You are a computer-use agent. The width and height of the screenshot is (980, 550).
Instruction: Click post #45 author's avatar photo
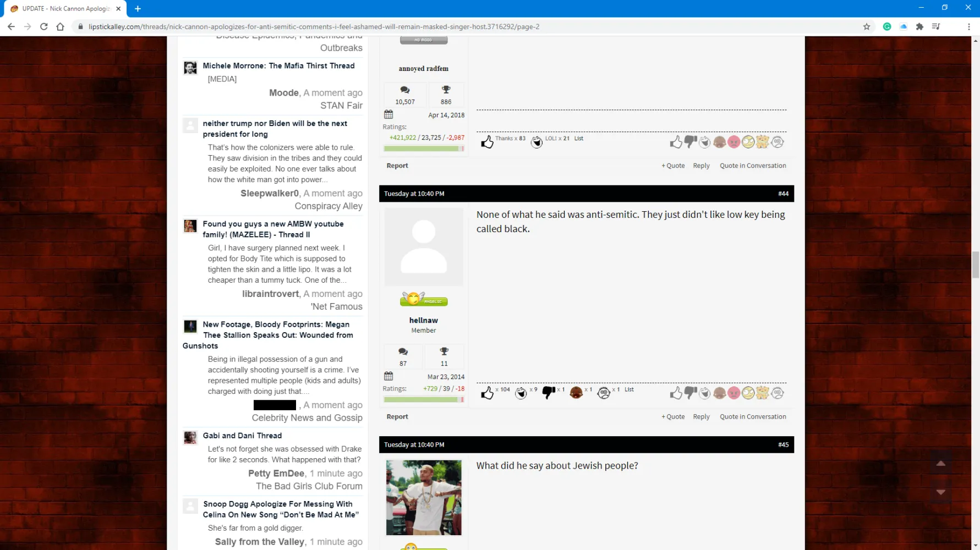pos(423,498)
